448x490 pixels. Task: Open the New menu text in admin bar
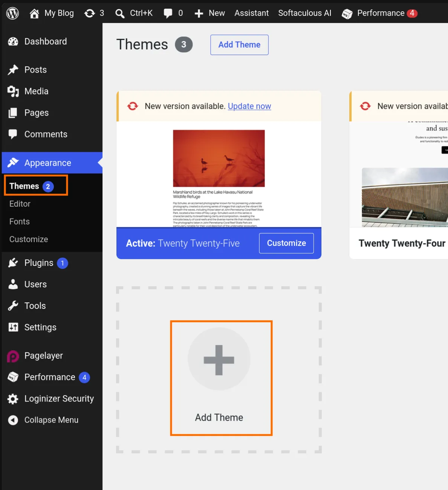(x=217, y=13)
